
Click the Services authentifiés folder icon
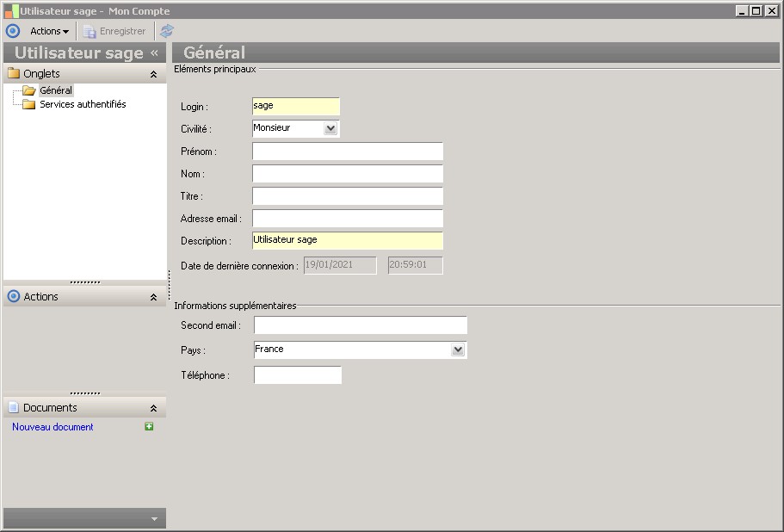tap(28, 105)
